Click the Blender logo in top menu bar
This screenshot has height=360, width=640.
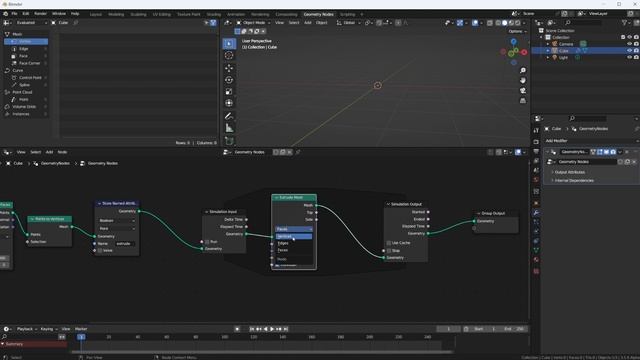coord(5,14)
